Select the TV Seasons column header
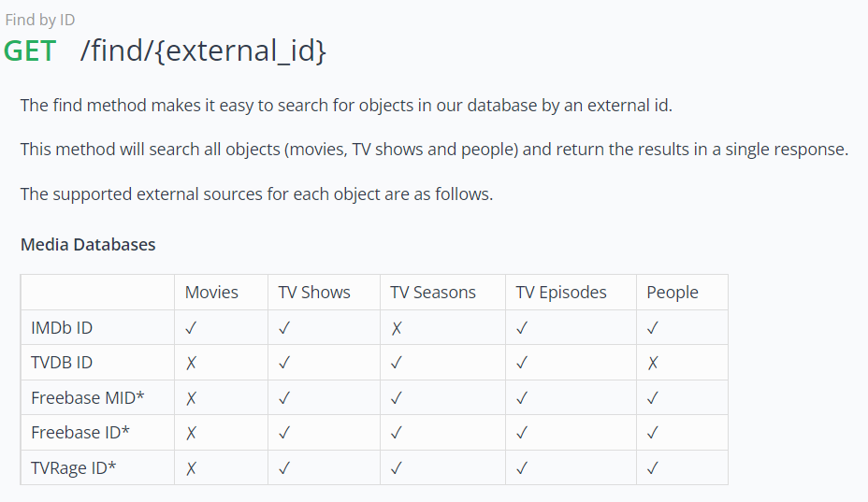The height and width of the screenshot is (502, 868). (x=433, y=293)
